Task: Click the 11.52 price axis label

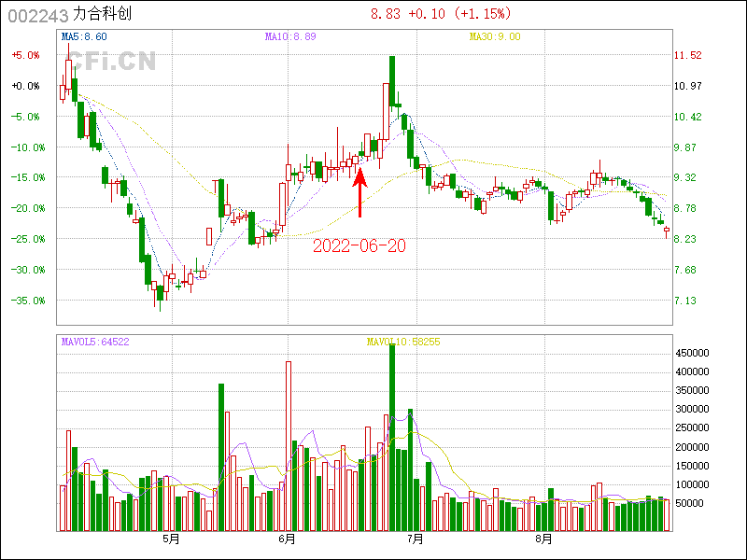Action: click(x=688, y=55)
